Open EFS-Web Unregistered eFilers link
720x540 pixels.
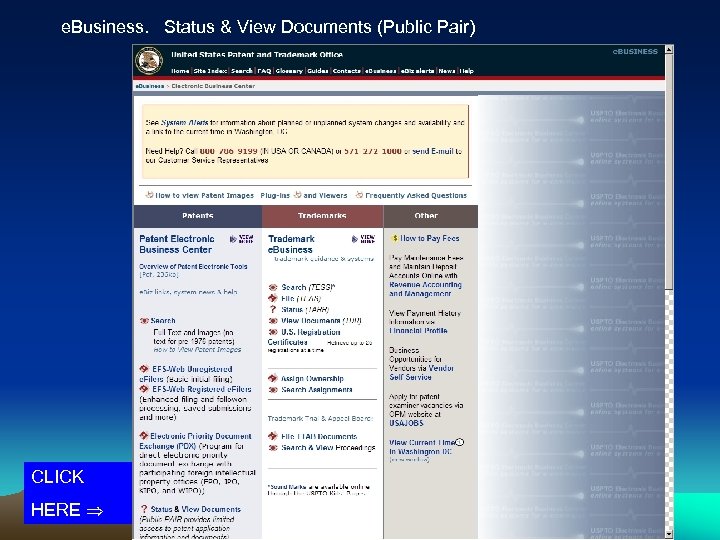[186, 374]
